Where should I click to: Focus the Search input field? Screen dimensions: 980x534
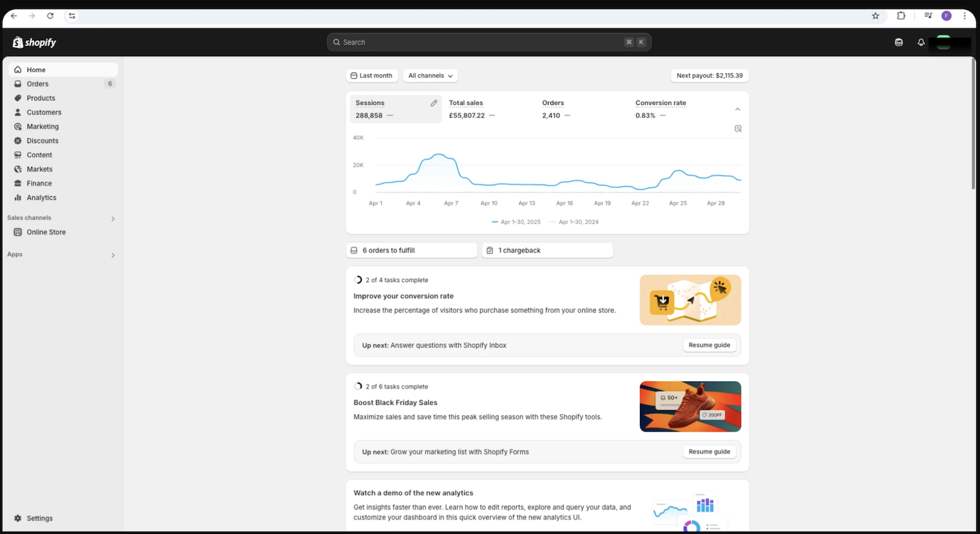pos(489,42)
